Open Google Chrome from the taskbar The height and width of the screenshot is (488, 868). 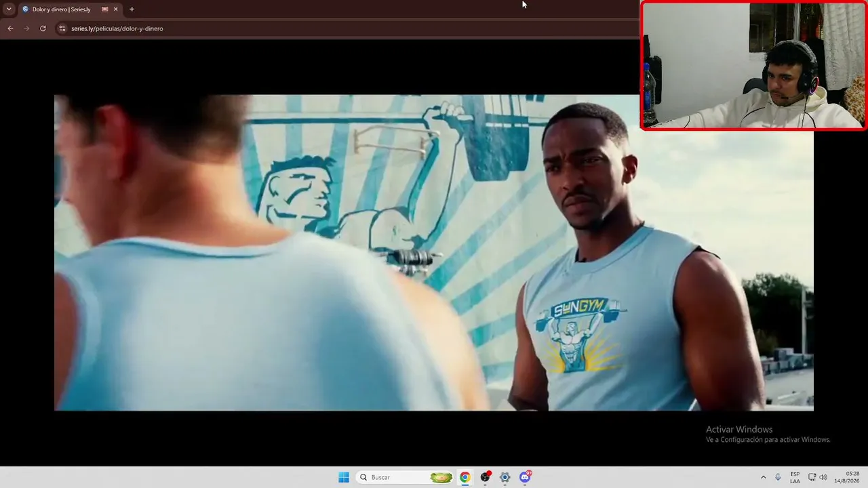[x=465, y=477]
